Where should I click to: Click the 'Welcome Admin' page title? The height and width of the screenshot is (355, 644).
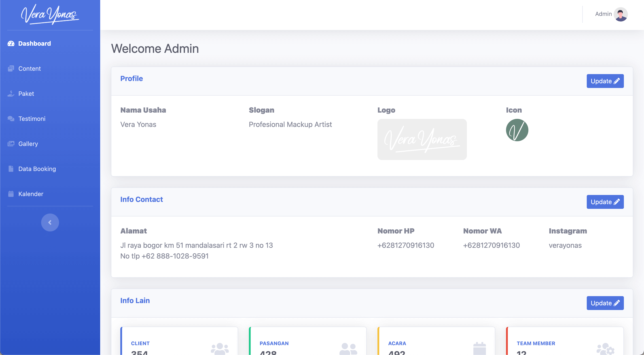click(155, 49)
